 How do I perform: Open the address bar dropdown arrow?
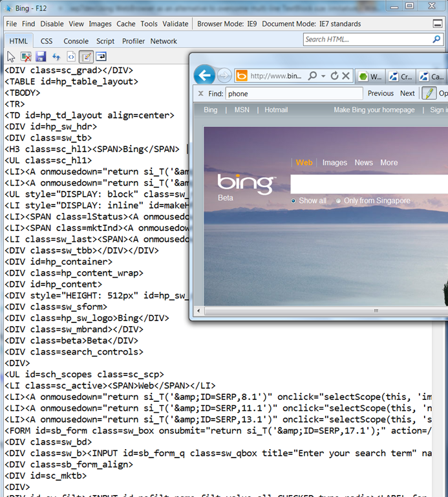click(324, 76)
